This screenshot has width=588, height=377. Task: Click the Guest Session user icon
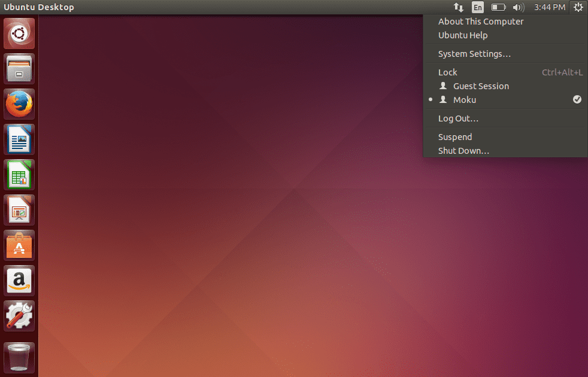click(443, 86)
